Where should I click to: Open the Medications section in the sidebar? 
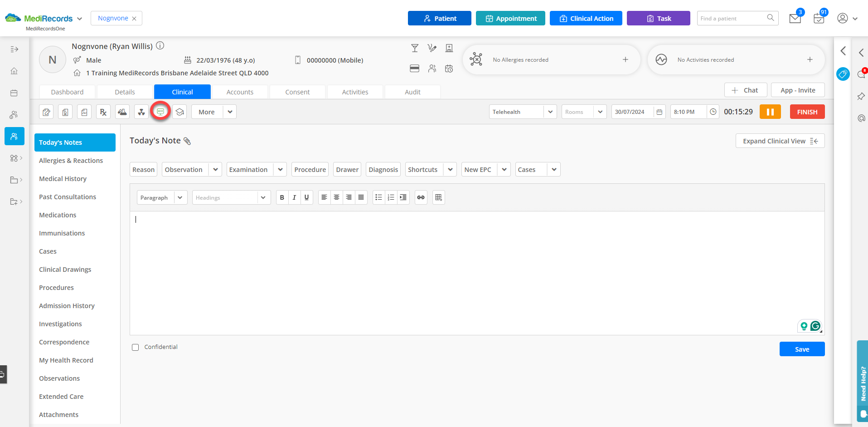click(58, 215)
